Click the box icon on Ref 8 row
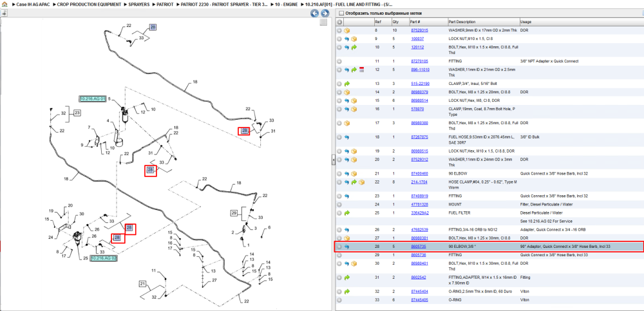 pos(346,30)
